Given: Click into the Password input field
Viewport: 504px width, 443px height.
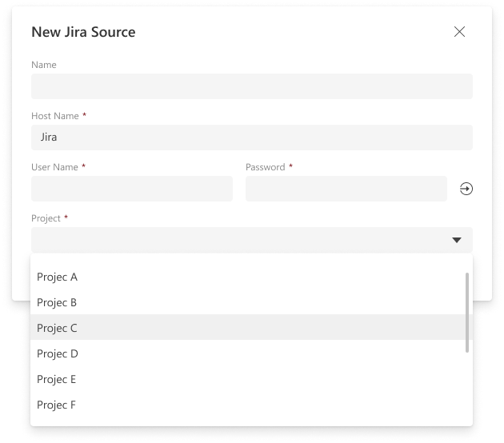Looking at the screenshot, I should (x=346, y=189).
